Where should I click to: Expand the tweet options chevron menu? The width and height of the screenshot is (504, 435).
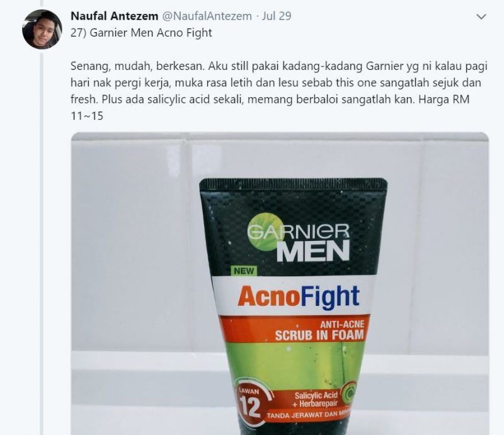pos(481,16)
